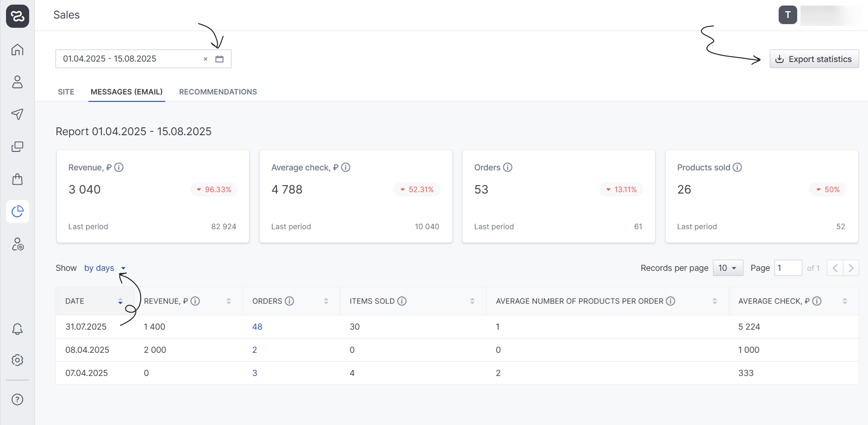The height and width of the screenshot is (425, 868).
Task: Open the Records per page dropdown
Action: pyautogui.click(x=728, y=268)
